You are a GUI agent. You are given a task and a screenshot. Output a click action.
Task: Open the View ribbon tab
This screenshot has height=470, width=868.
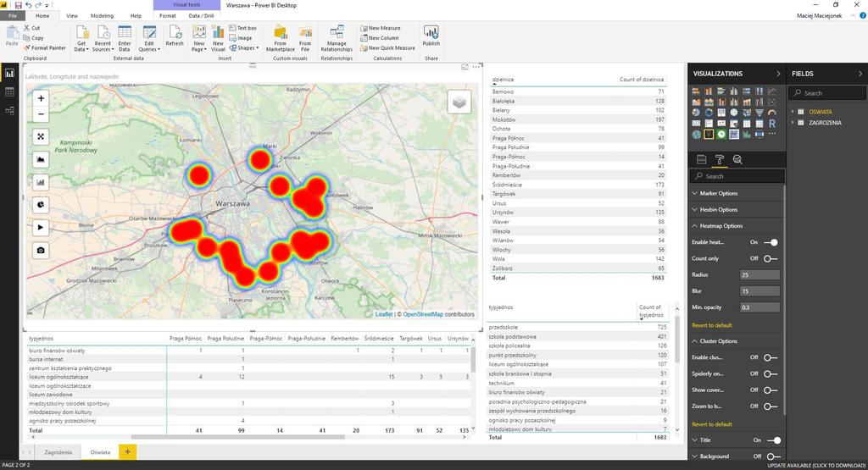pyautogui.click(x=72, y=16)
